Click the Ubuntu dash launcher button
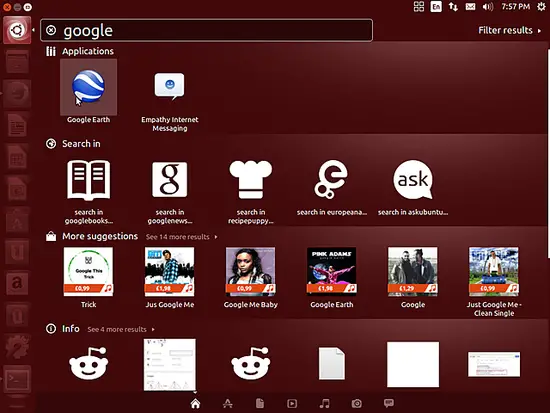The image size is (550, 413). coord(17,30)
